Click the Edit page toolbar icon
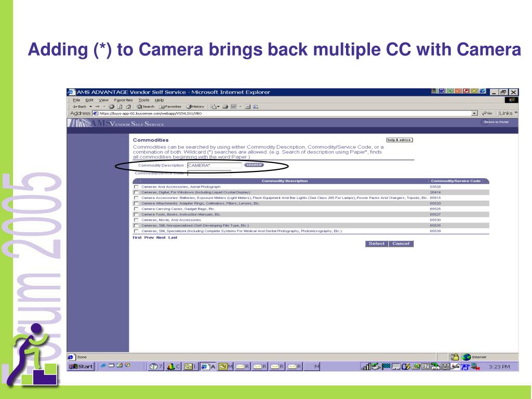Screen dimensions: 532x399 click(x=233, y=107)
